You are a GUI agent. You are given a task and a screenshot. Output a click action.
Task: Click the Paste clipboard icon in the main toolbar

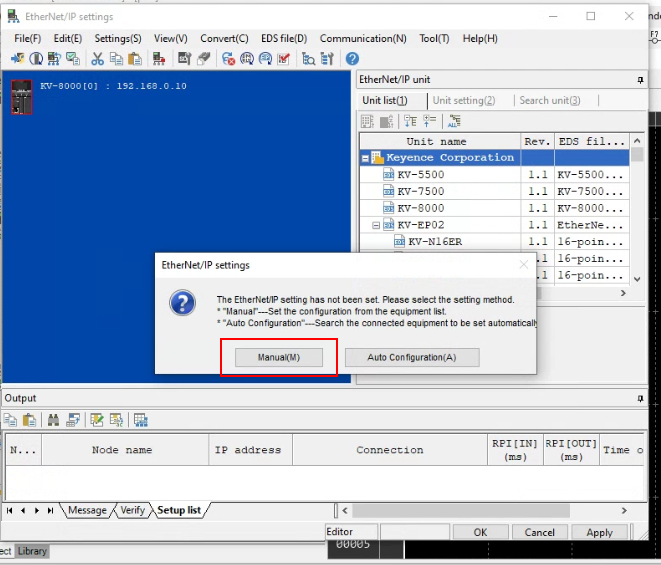pyautogui.click(x=134, y=59)
